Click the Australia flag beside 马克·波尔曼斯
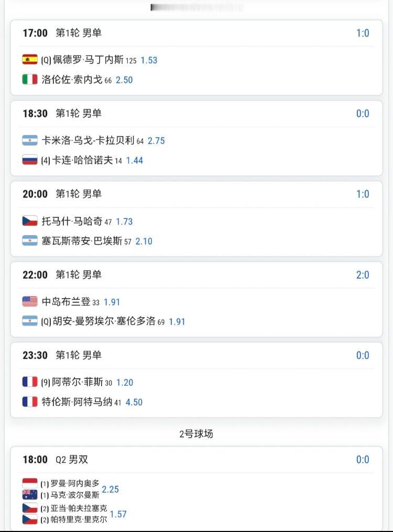Screen dimensions: 393x532 (x=29, y=494)
